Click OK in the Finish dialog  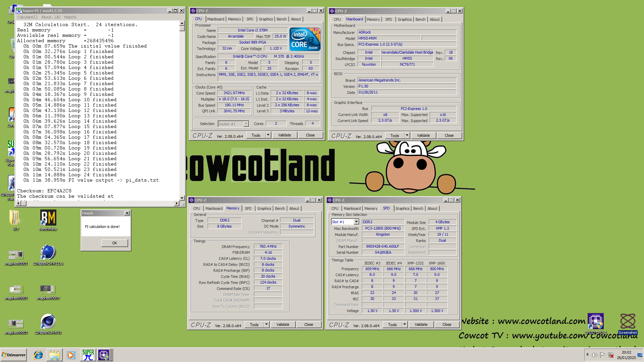click(x=114, y=243)
